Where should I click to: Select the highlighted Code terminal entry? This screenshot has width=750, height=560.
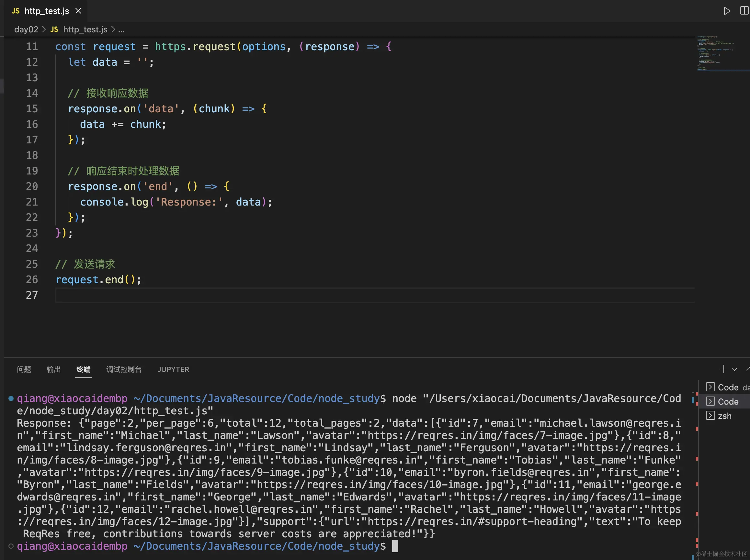click(x=728, y=402)
